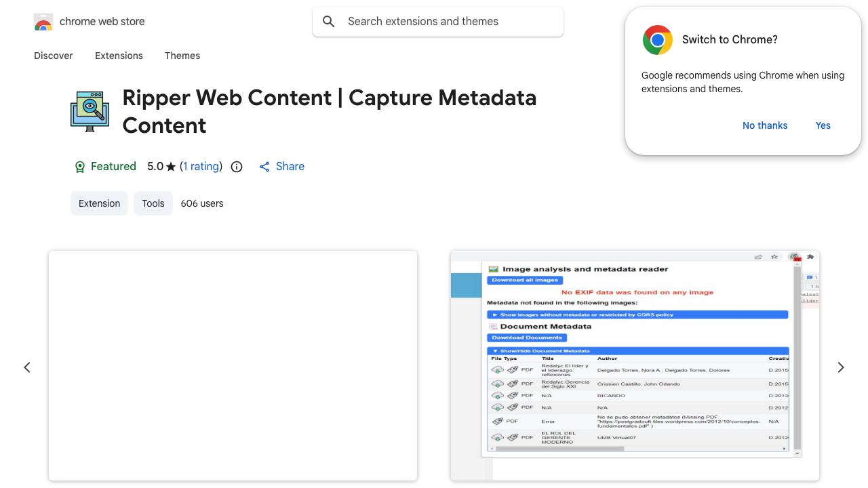Click the No EXIF data found message
The height and width of the screenshot is (488, 868).
637,292
